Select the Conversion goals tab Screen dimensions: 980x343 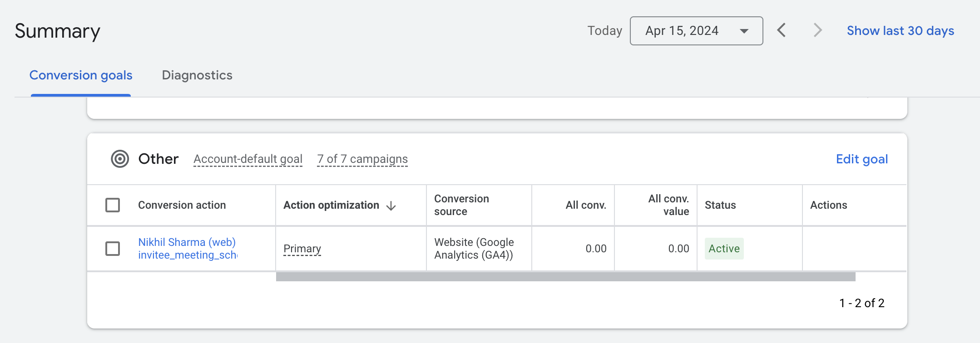pyautogui.click(x=81, y=75)
